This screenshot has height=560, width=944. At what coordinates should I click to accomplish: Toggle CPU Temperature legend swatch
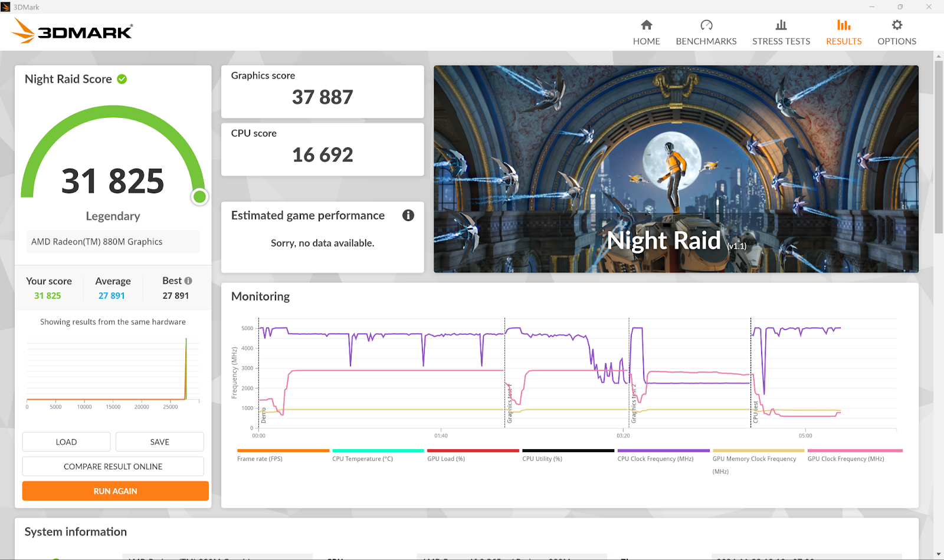pyautogui.click(x=378, y=451)
